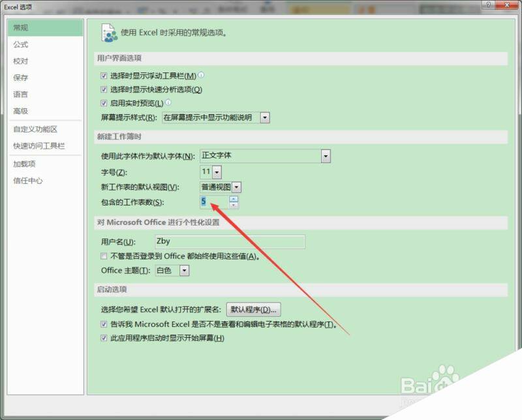Click the 包含的工作表数 number field
Image resolution: width=522 pixels, height=420 pixels.
(215, 202)
